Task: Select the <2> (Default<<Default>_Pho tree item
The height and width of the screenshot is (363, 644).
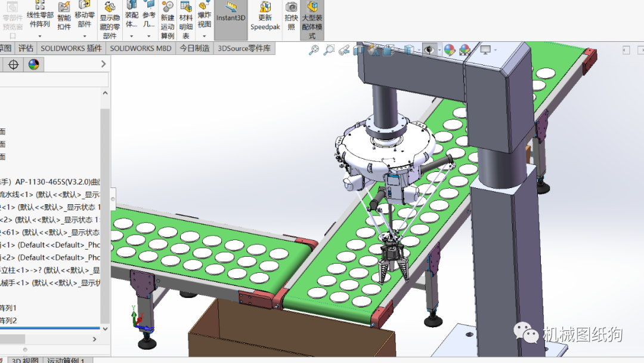Action: point(50,258)
